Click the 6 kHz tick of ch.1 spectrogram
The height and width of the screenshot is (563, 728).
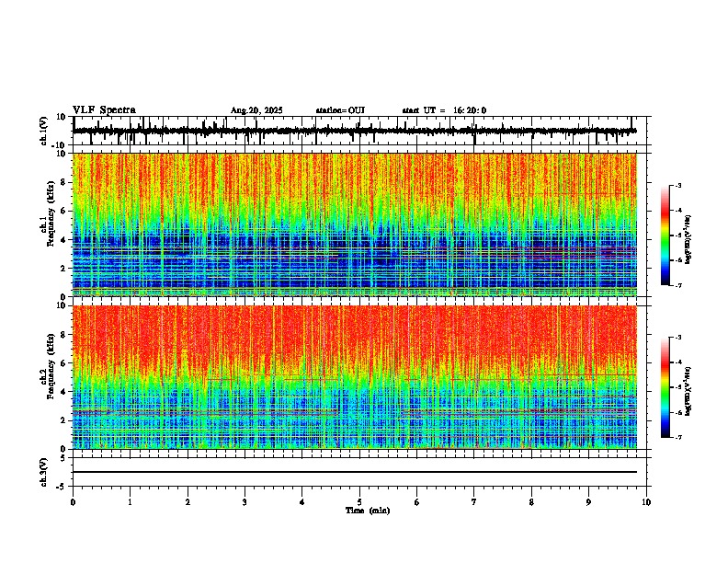(x=64, y=211)
